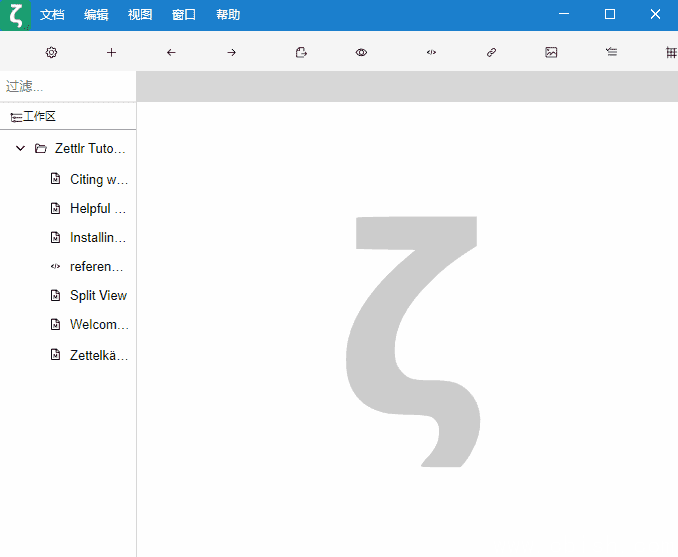This screenshot has height=557, width=678.
Task: Toggle readability mode eye icon
Action: coord(361,52)
